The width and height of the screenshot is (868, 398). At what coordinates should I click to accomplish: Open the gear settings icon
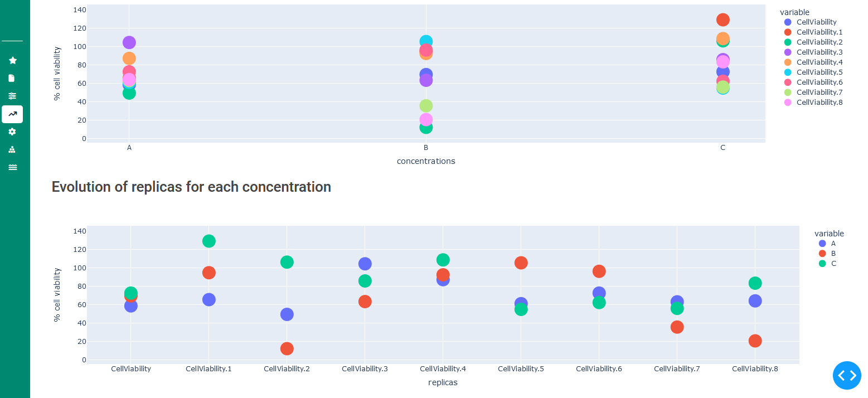pyautogui.click(x=12, y=132)
